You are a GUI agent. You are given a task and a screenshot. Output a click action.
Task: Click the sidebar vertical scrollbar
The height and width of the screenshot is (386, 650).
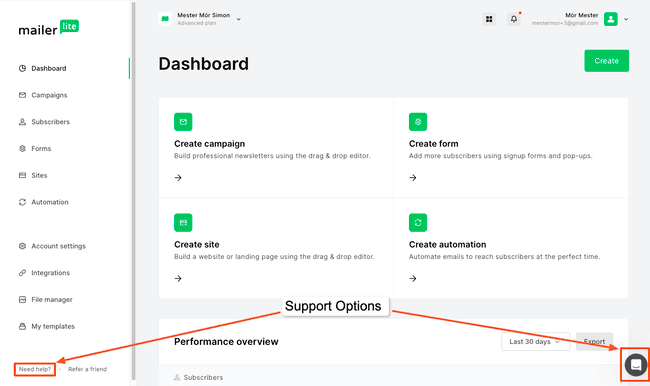pos(133,191)
